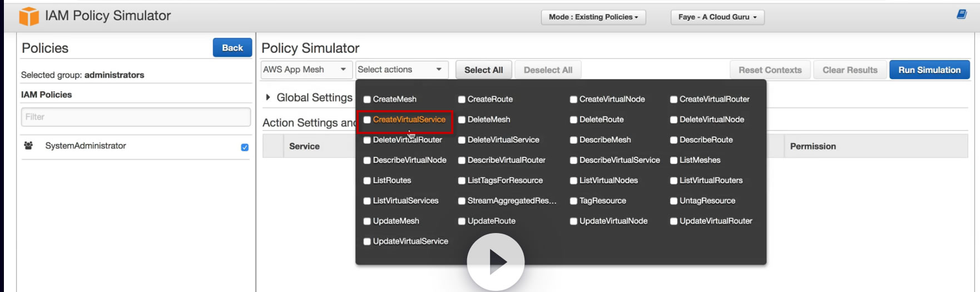Open the Faye - A Cloud Guru menu
The image size is (980, 292).
pyautogui.click(x=717, y=17)
